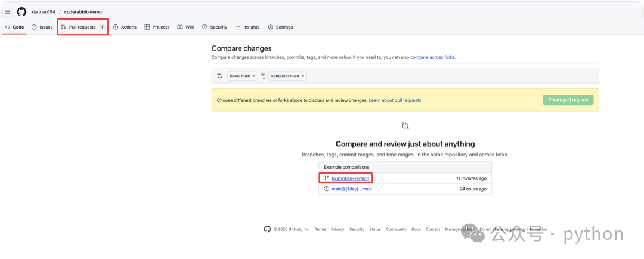Open the Pull requests tab
Screen dimensions: 644x259
[82, 27]
